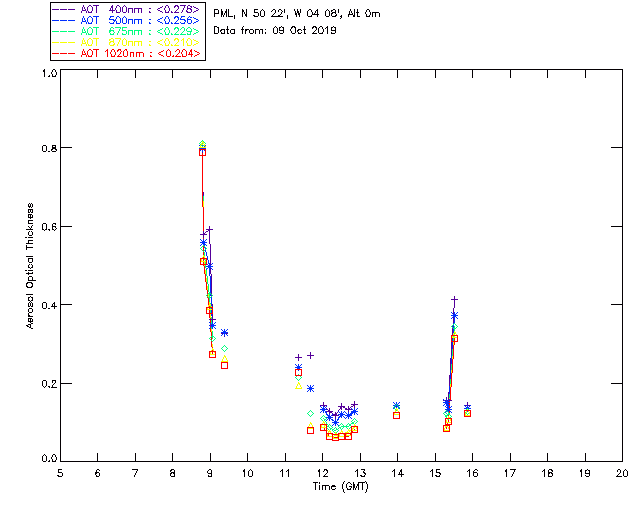Click the x-axis tick label 17
640x512 pixels.
[x=510, y=473]
